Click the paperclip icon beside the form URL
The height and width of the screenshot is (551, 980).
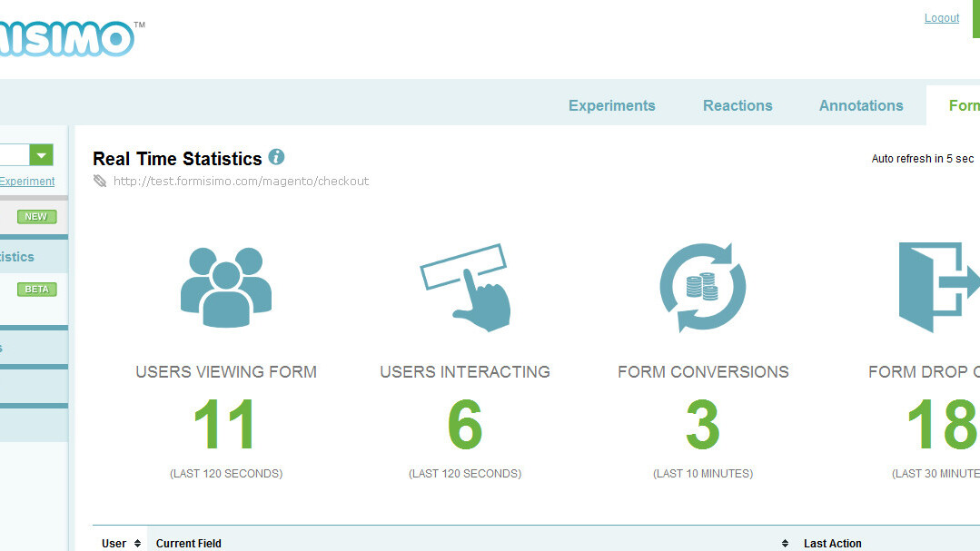pyautogui.click(x=101, y=181)
